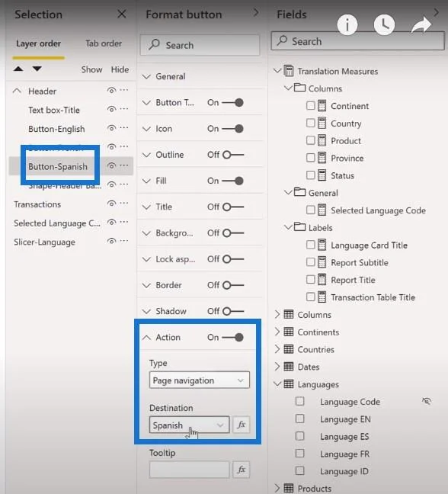Click the Show button in Selection pane
Viewport: 448px width, 494px height.
coord(91,69)
